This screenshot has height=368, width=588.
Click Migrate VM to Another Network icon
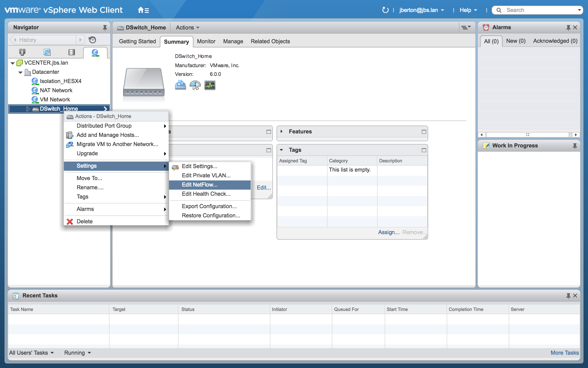70,144
